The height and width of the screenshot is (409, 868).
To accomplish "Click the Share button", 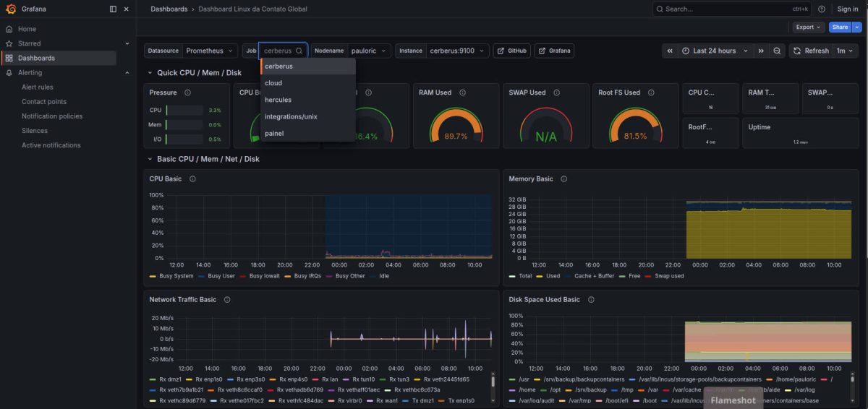I will pyautogui.click(x=840, y=27).
